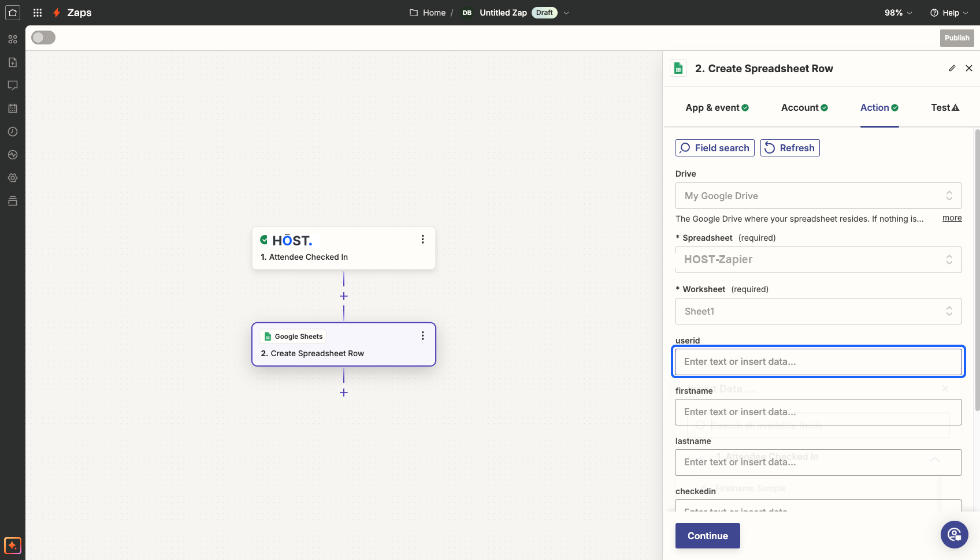Image resolution: width=980 pixels, height=560 pixels.
Task: Open the zap file icon in sidebar
Action: [x=13, y=62]
